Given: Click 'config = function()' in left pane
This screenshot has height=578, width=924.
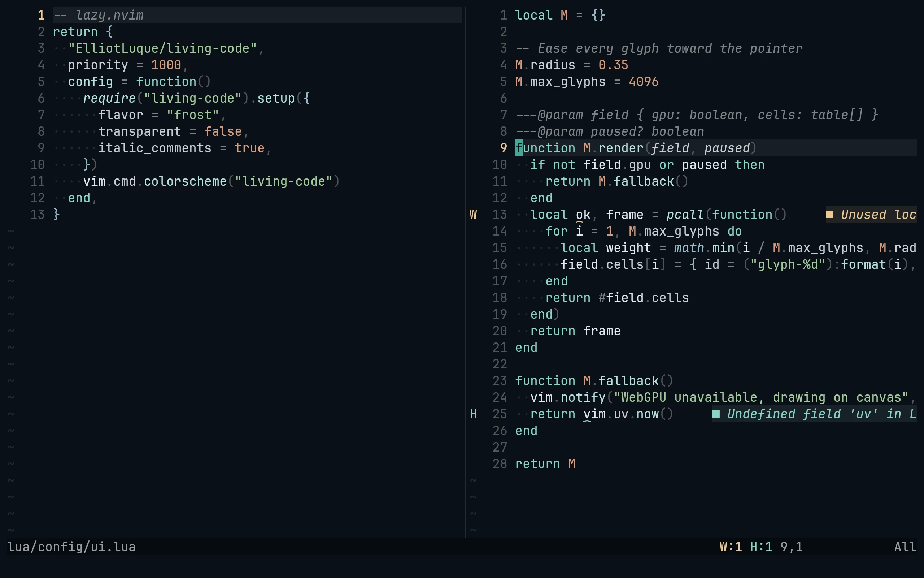Looking at the screenshot, I should point(139,81).
